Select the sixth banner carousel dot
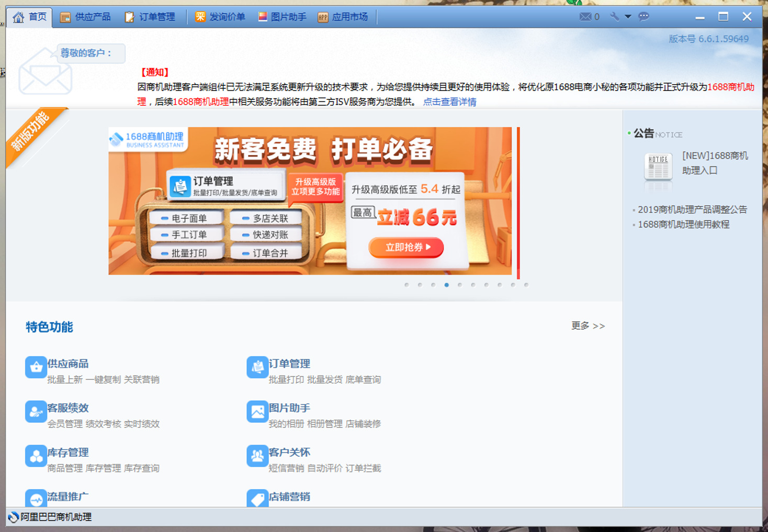The height and width of the screenshot is (532, 768). (473, 285)
